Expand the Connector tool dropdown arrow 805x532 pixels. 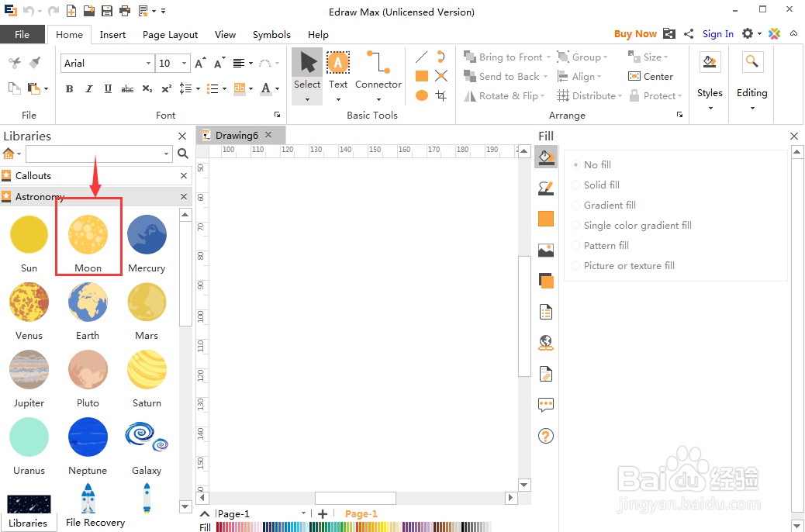click(378, 99)
